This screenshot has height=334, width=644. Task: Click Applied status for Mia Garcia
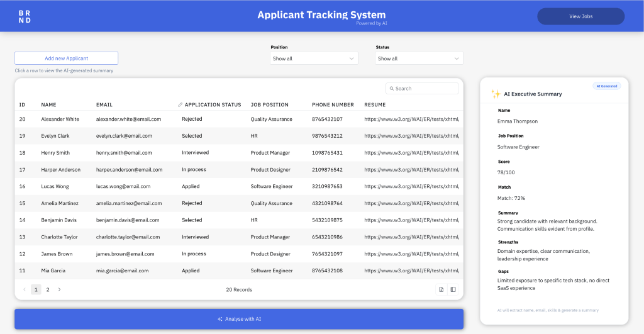tap(191, 270)
